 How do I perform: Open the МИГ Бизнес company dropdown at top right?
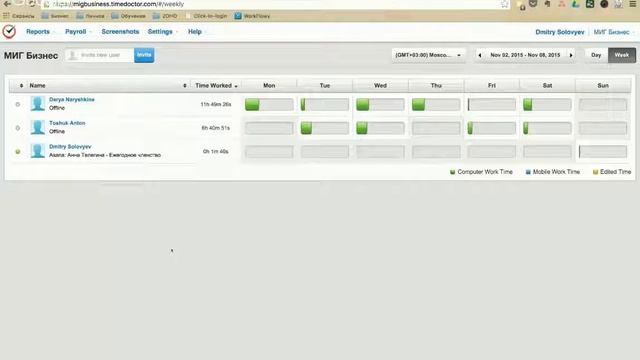(614, 32)
